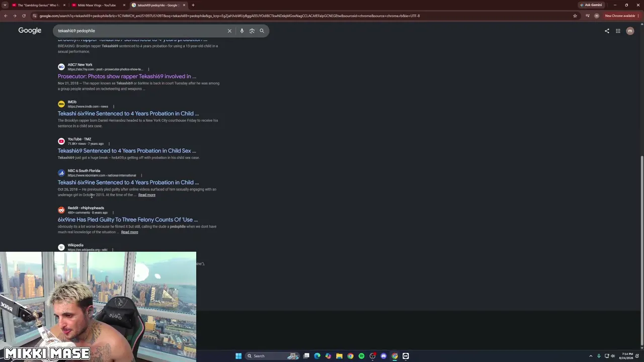This screenshot has height=362, width=644.
Task: Open more options for YouTube TMZ result
Action: point(109,144)
